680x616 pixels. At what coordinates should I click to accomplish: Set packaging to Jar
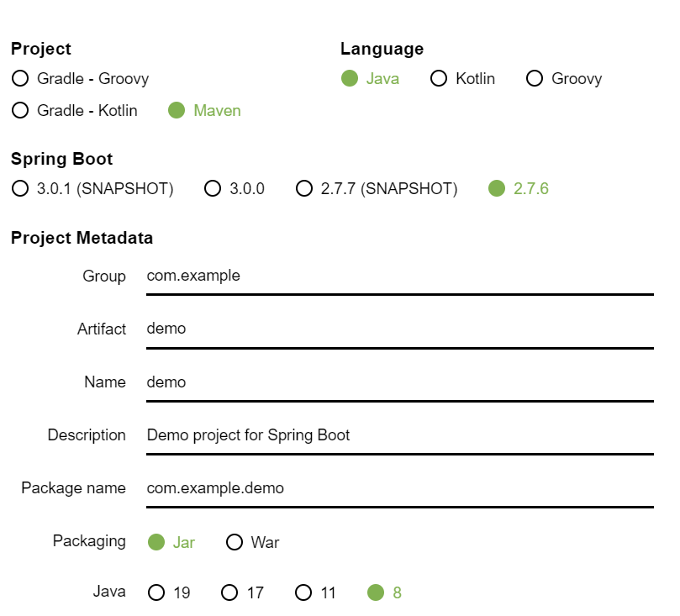tap(156, 542)
